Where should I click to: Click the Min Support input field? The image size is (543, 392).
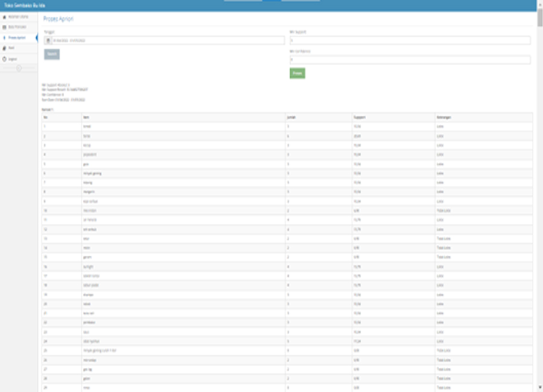point(410,40)
